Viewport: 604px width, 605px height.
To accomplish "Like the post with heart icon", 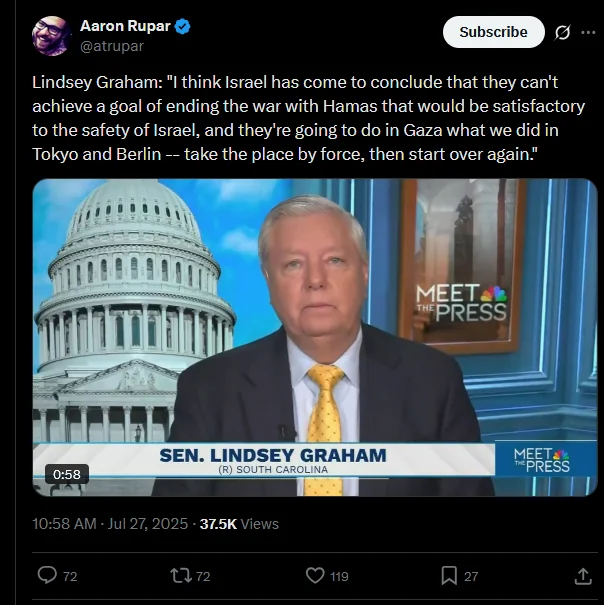I will [315, 576].
